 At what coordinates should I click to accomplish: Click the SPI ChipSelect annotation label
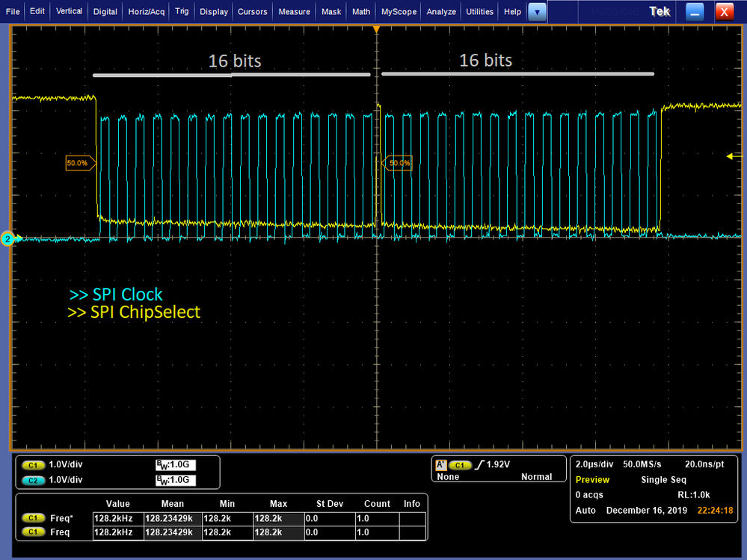pos(134,312)
